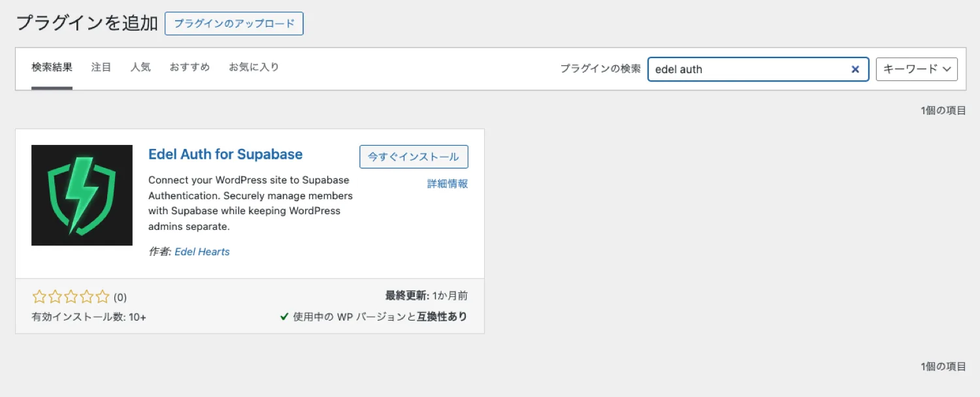The width and height of the screenshot is (980, 397).
Task: Click 今すぐインストール for Edel Auth
Action: point(413,157)
